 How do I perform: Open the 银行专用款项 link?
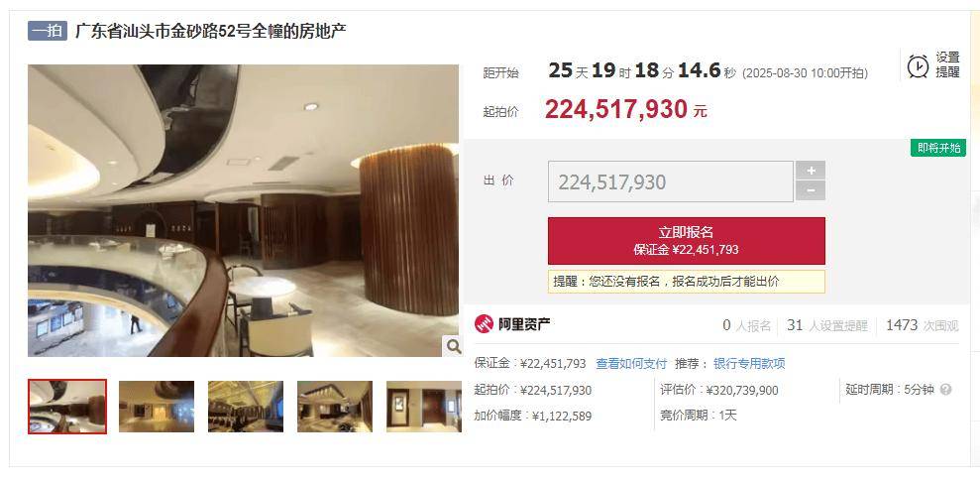[x=749, y=364]
